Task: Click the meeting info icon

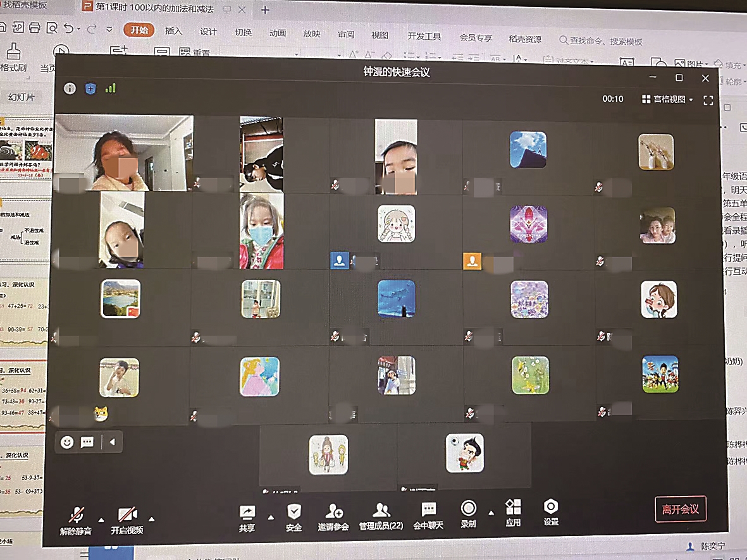Action: (x=70, y=88)
